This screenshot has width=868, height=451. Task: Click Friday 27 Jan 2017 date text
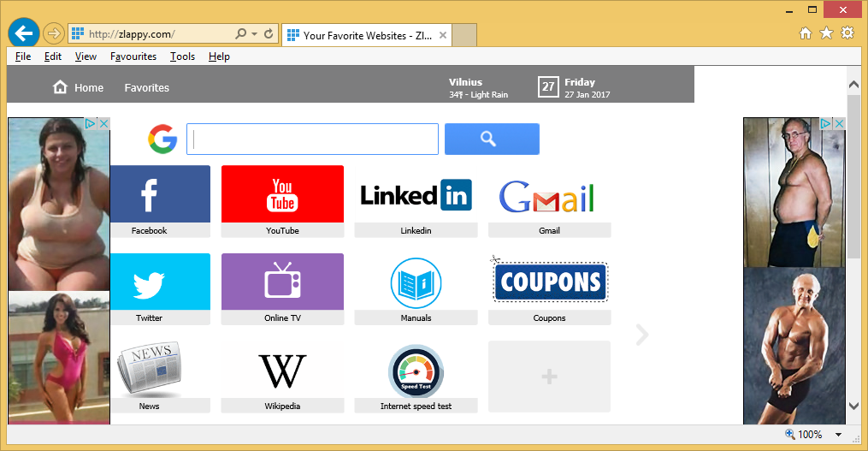(587, 88)
